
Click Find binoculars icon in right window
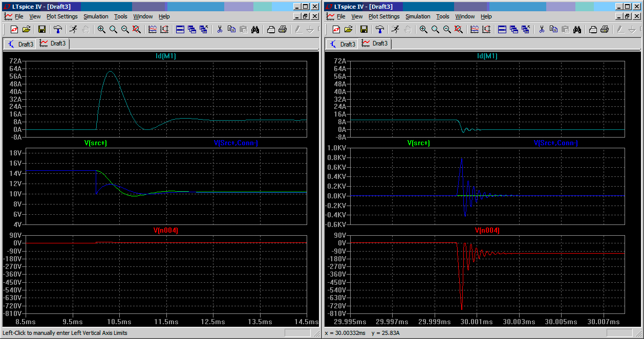577,29
